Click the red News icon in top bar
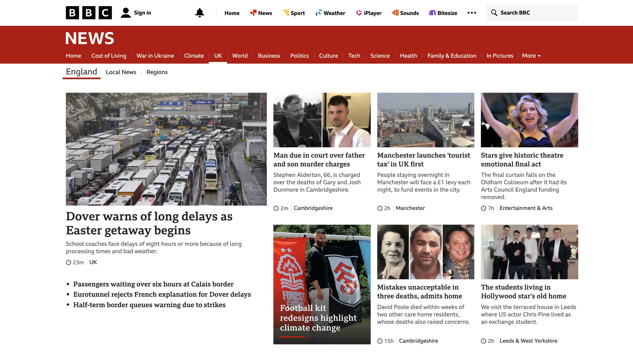The width and height of the screenshot is (633, 364). coord(253,13)
